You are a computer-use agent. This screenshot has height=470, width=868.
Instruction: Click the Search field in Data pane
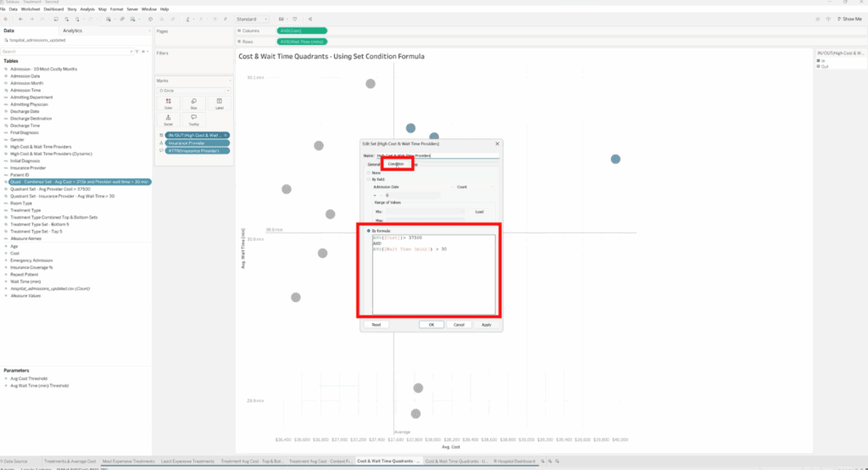click(x=66, y=52)
